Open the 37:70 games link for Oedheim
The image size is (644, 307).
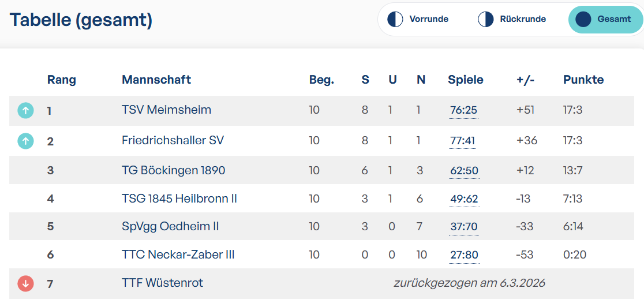point(464,227)
